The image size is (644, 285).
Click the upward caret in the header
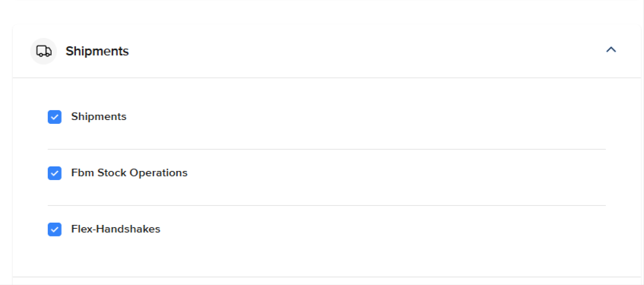click(611, 49)
